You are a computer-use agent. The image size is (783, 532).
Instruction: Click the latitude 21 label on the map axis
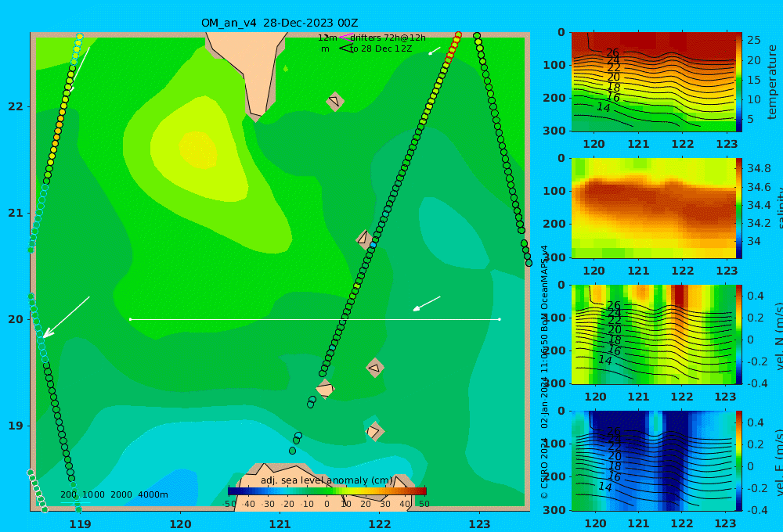coord(16,213)
